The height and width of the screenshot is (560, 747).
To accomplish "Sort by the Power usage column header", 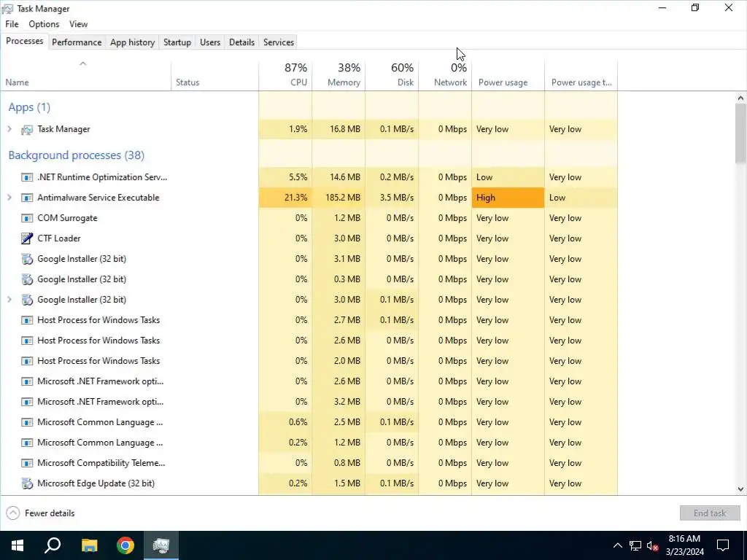I will coord(508,76).
